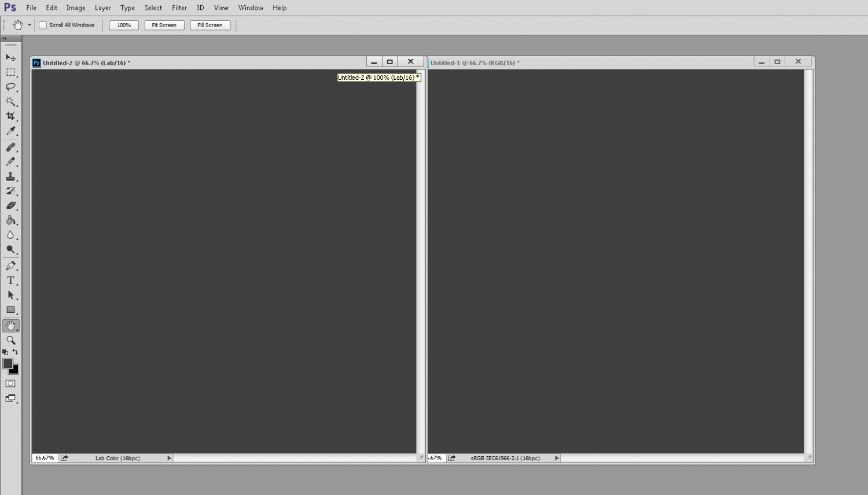The width and height of the screenshot is (868, 495).
Task: Click share icon in Untitled-2 status bar
Action: pyautogui.click(x=64, y=458)
